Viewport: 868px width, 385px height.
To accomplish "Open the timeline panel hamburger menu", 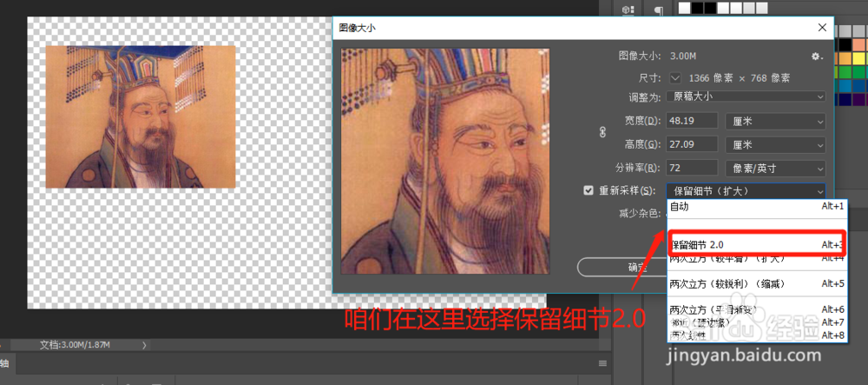I will click(603, 363).
